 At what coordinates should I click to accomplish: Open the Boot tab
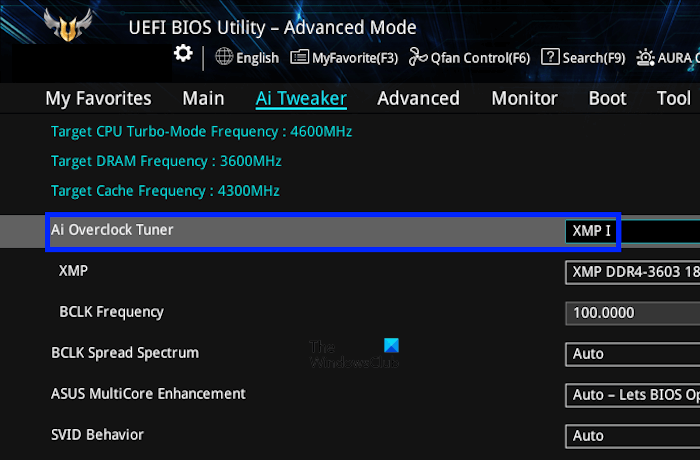tap(608, 98)
